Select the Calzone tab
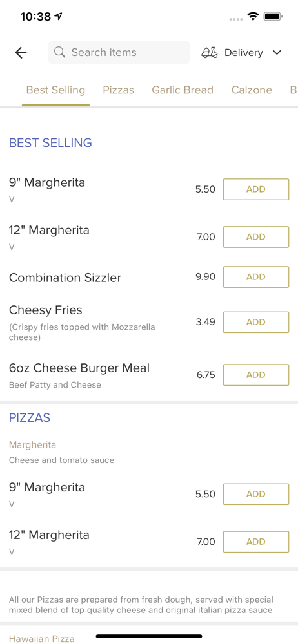298x644 pixels. pyautogui.click(x=252, y=90)
